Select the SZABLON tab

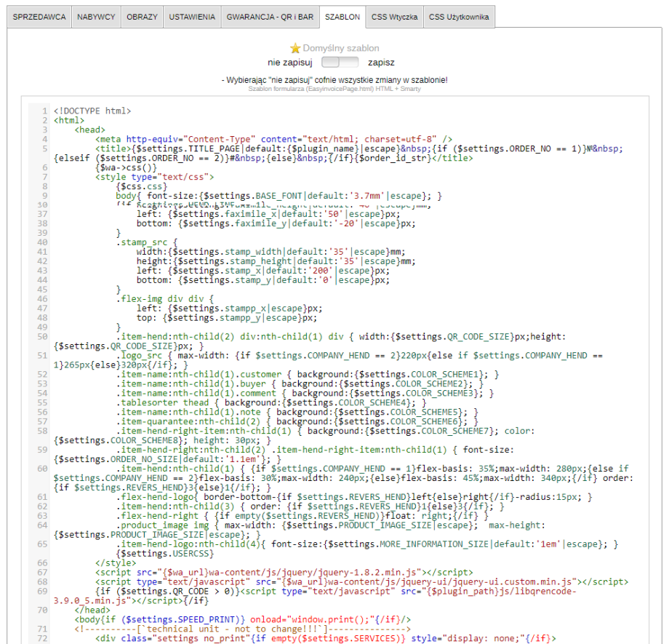[342, 17]
